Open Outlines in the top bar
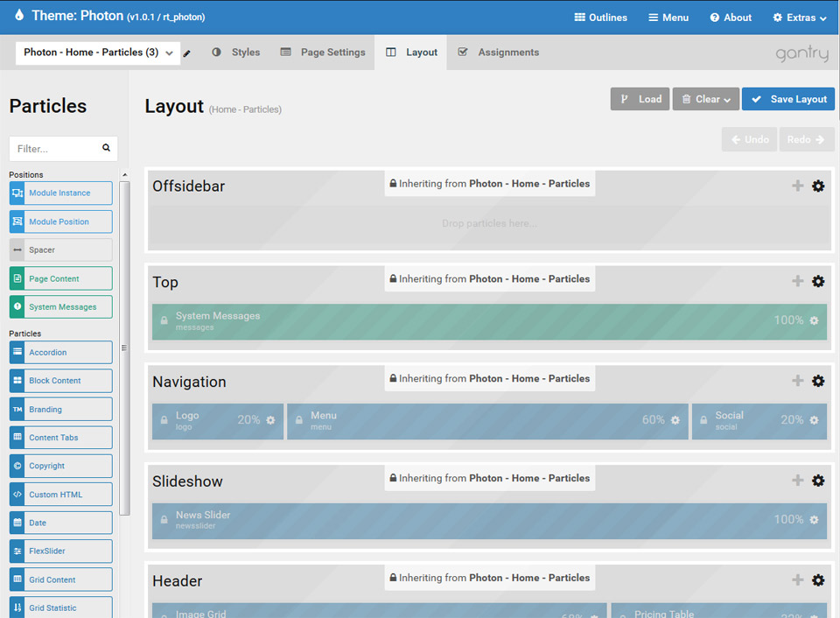 pyautogui.click(x=600, y=18)
